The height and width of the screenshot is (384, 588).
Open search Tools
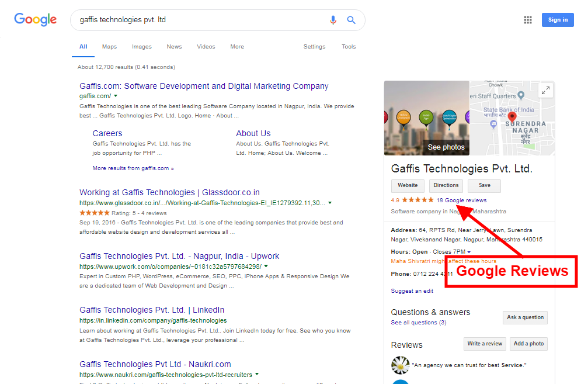(x=349, y=47)
